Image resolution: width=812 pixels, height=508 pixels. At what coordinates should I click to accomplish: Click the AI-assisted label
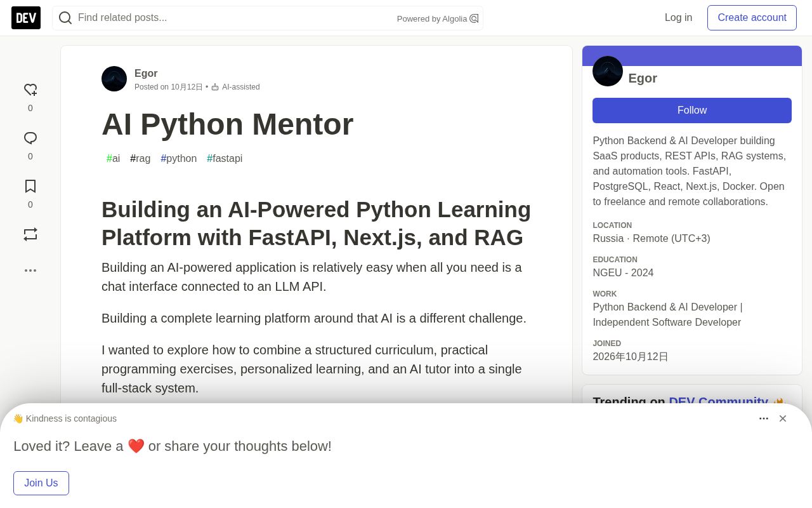click(241, 87)
